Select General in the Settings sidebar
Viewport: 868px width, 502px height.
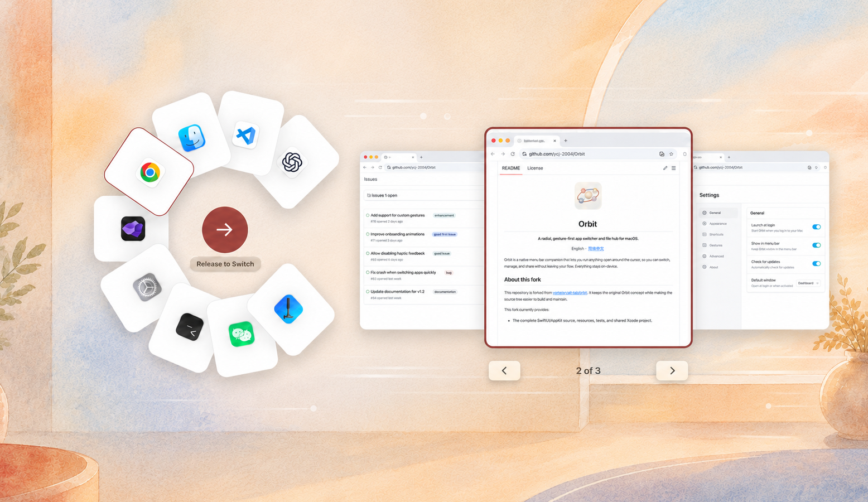point(719,213)
